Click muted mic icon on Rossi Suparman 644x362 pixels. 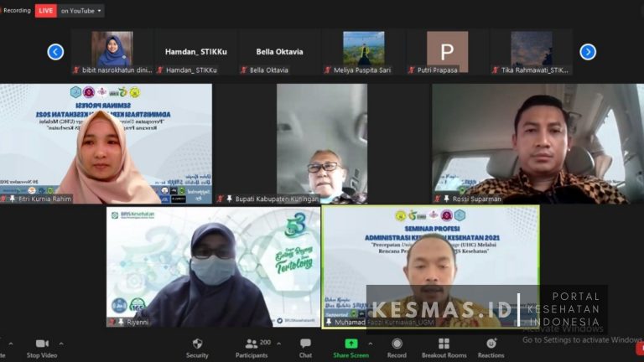tap(438, 199)
